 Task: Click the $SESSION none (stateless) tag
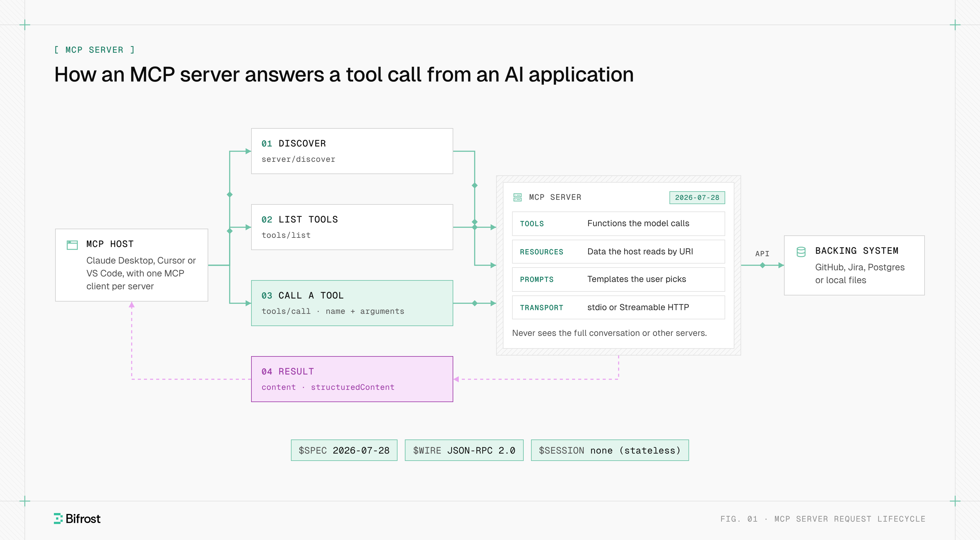(610, 450)
